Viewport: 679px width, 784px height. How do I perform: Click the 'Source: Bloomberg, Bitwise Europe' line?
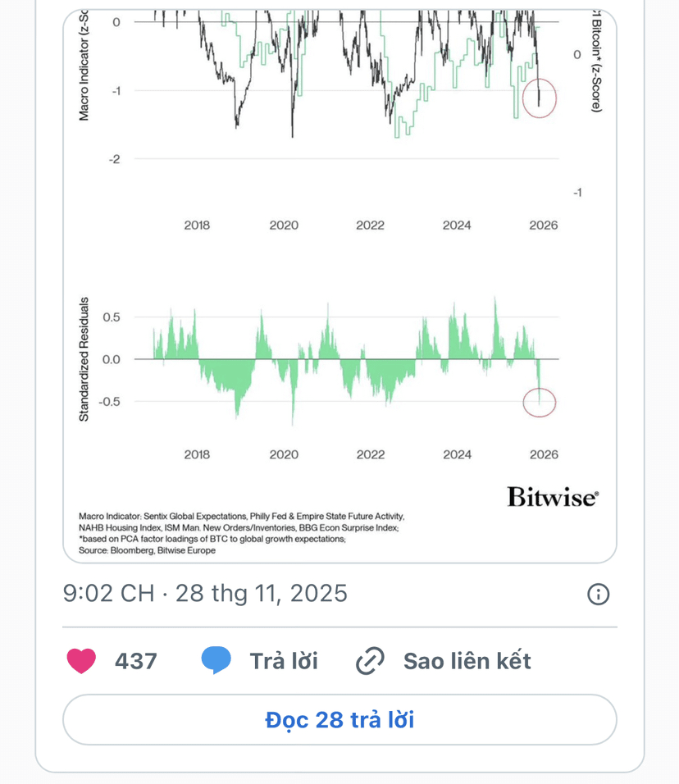[x=147, y=550]
